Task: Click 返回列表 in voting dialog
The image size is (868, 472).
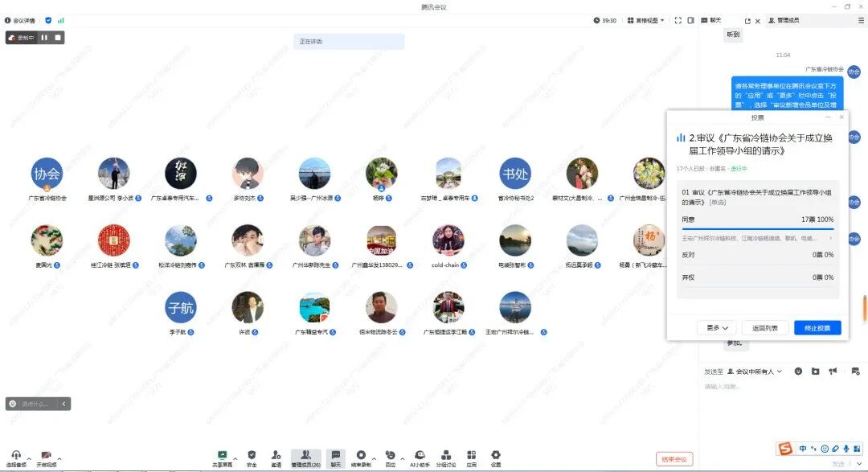Action: pos(765,328)
